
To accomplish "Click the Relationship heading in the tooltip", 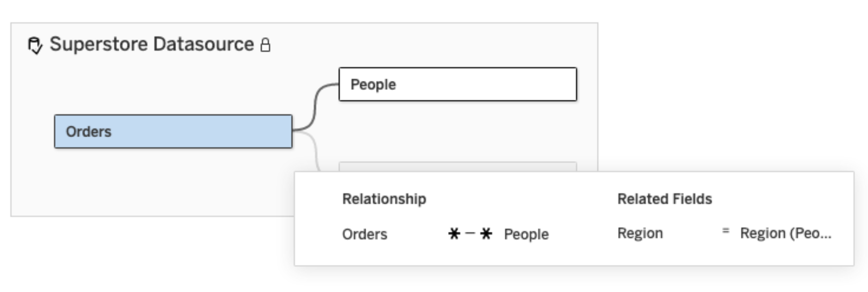I will [x=384, y=199].
